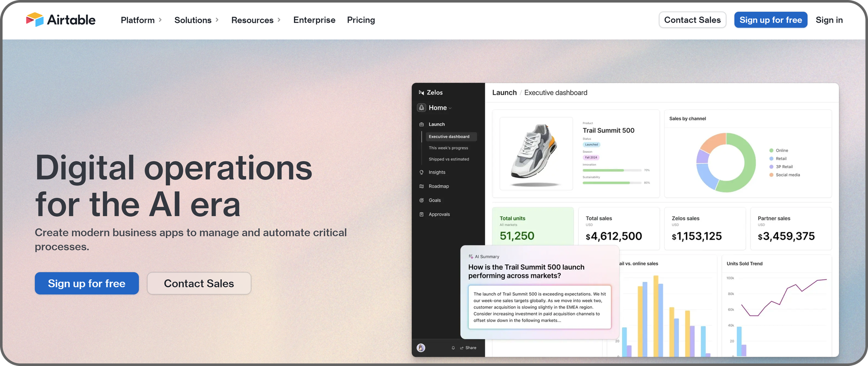
Task: Click the Partner sales value $3,459,375
Action: tap(786, 236)
